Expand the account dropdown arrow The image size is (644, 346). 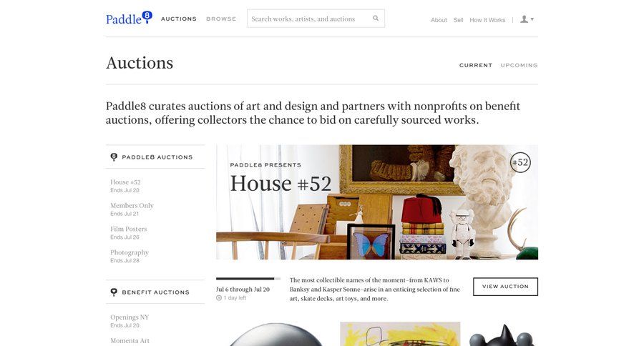point(532,19)
